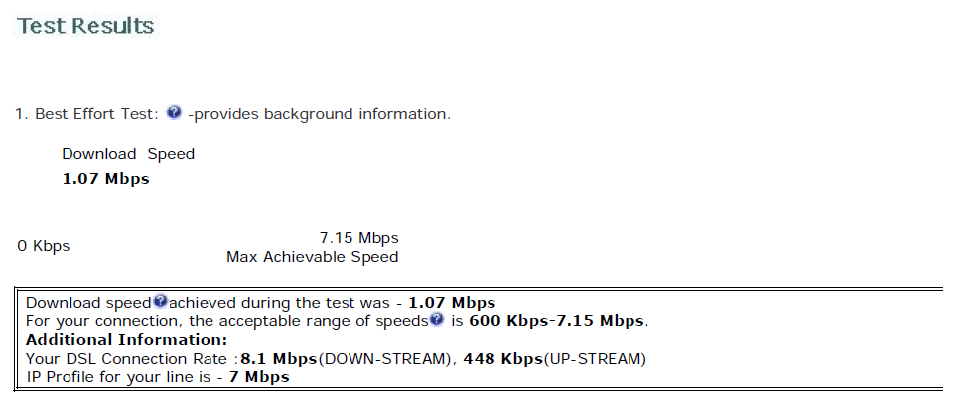
Task: Click the 'Max Achievable Speed' text
Action: (313, 257)
